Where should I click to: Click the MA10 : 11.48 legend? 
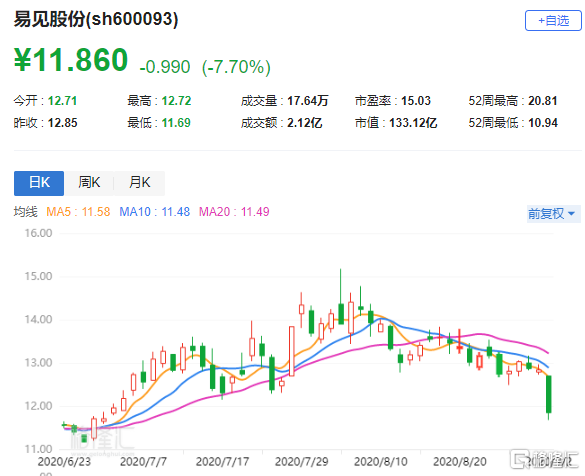click(x=154, y=212)
